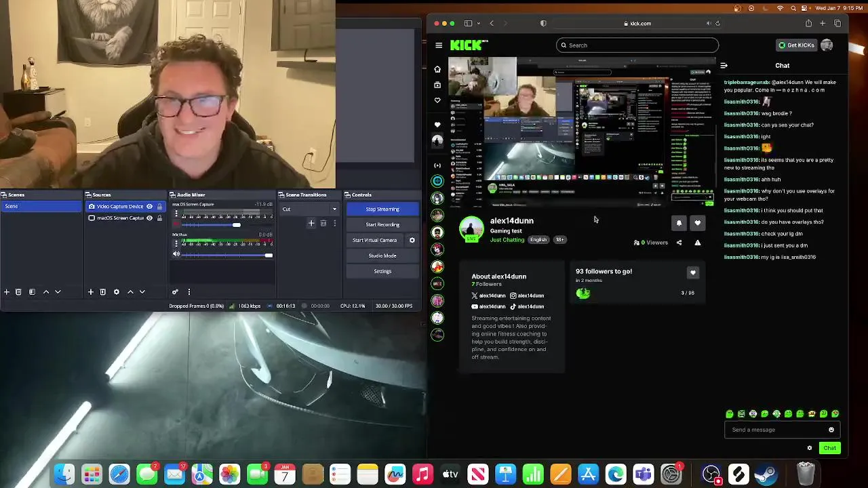The height and width of the screenshot is (488, 868).
Task: Enable Studio Mode in OBS Controls
Action: pos(382,256)
